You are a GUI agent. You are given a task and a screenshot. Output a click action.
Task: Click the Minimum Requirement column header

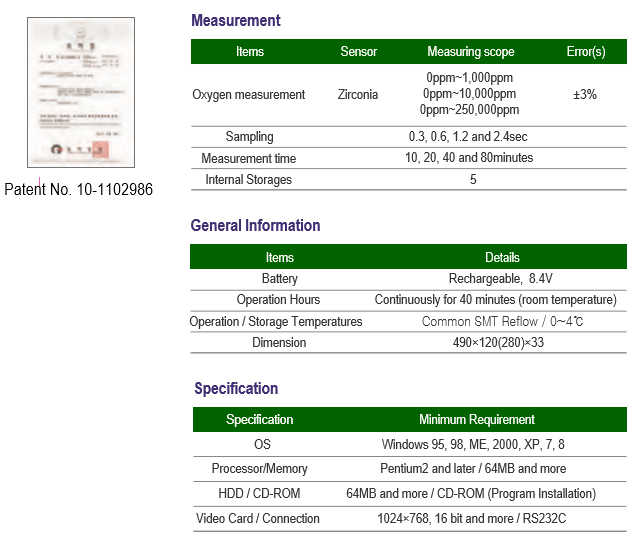476,419
